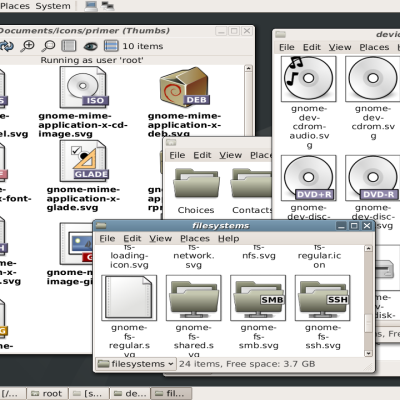Open the Places menu in top panel
The height and width of the screenshot is (400, 400).
(x=15, y=6)
